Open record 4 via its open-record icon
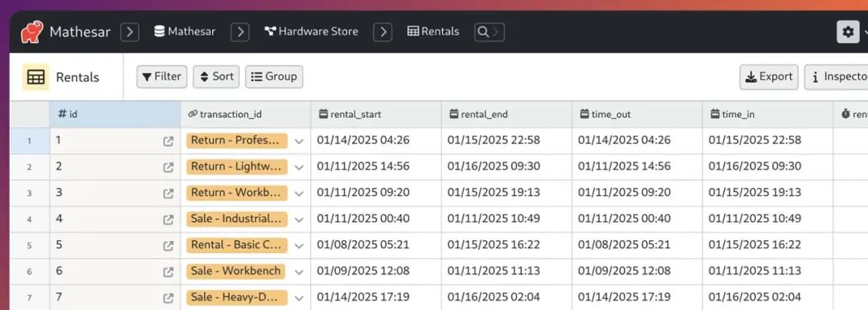The width and height of the screenshot is (868, 310). click(168, 220)
